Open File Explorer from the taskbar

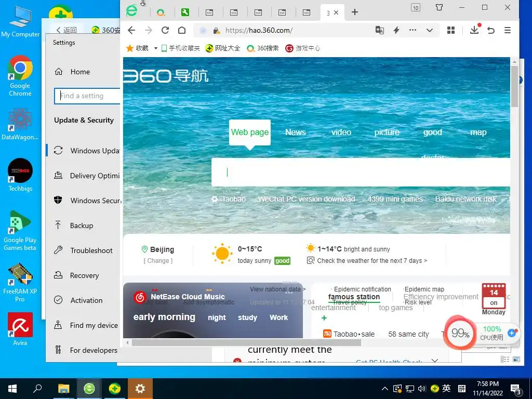click(x=63, y=389)
